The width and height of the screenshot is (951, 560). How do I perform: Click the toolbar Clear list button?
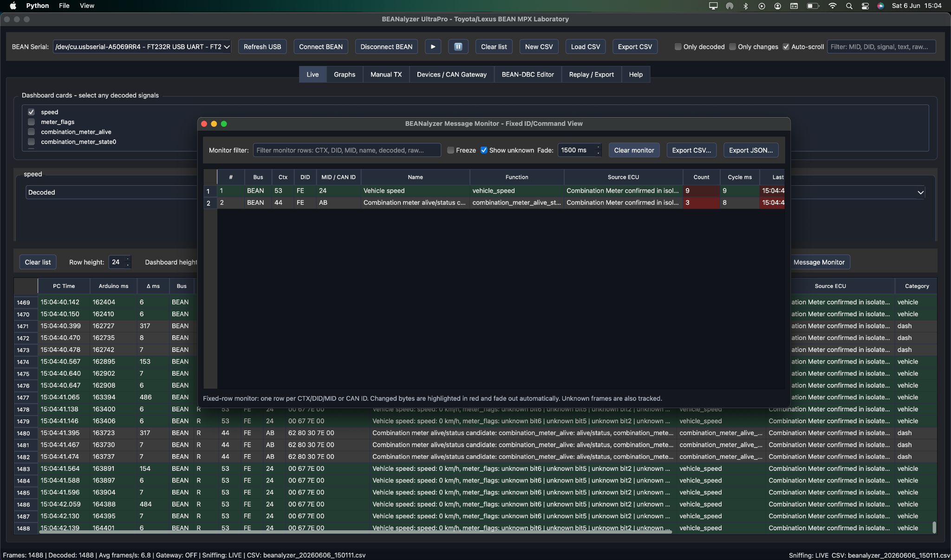coord(494,47)
